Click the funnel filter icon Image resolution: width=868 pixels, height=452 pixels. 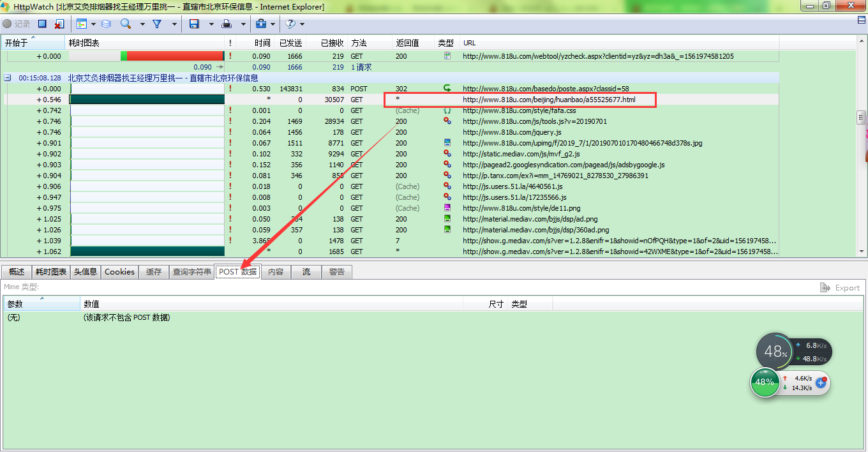click(156, 24)
